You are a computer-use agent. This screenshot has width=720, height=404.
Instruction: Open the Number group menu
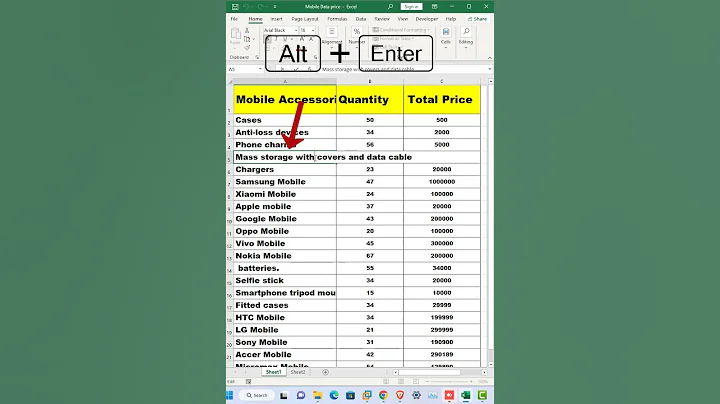click(x=357, y=36)
